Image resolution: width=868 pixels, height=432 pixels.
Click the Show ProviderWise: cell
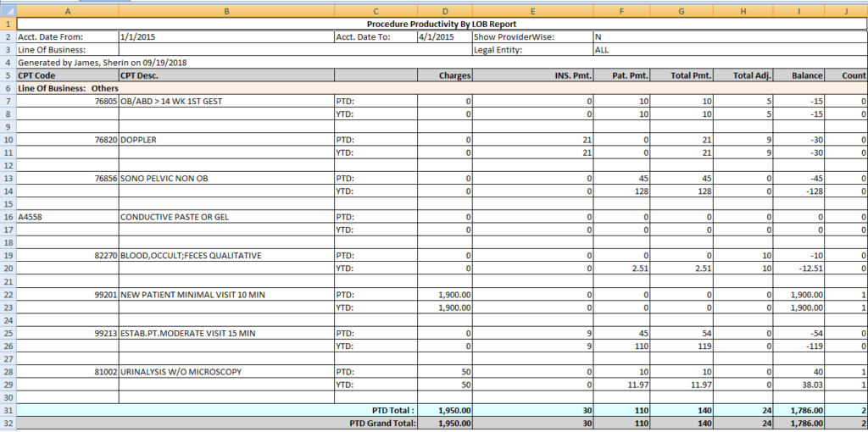click(532, 37)
